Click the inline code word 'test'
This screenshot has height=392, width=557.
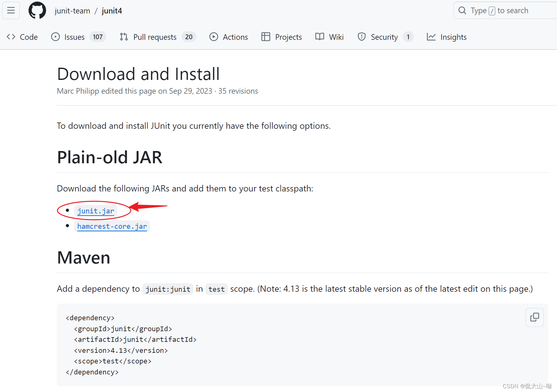point(217,289)
